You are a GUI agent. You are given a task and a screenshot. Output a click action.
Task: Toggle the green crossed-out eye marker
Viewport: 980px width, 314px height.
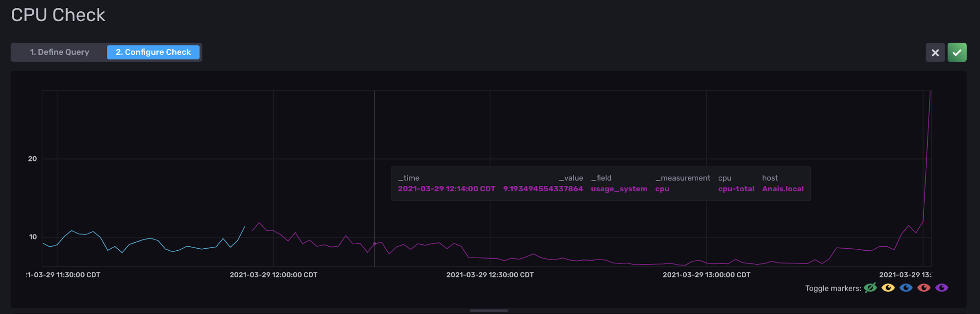point(870,288)
